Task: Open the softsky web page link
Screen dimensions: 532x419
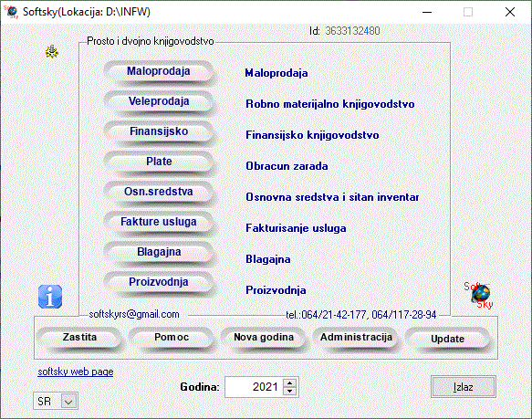Action: [x=76, y=372]
